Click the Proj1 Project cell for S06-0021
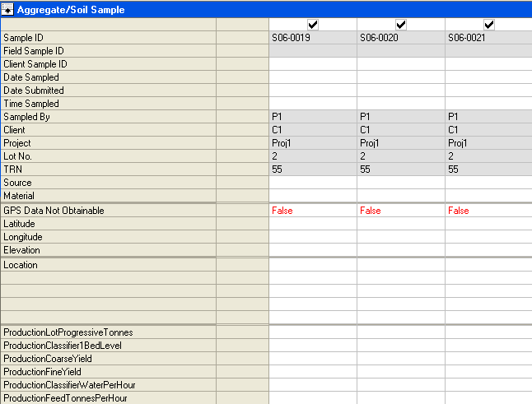 click(x=488, y=143)
